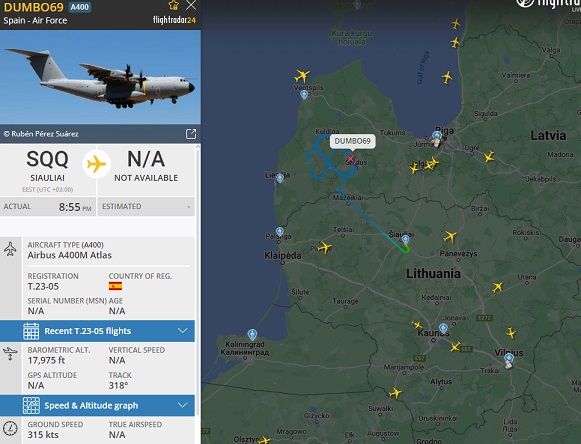Click the SQQ Siauliai origin airport code
This screenshot has width=581, height=444.
[47, 160]
